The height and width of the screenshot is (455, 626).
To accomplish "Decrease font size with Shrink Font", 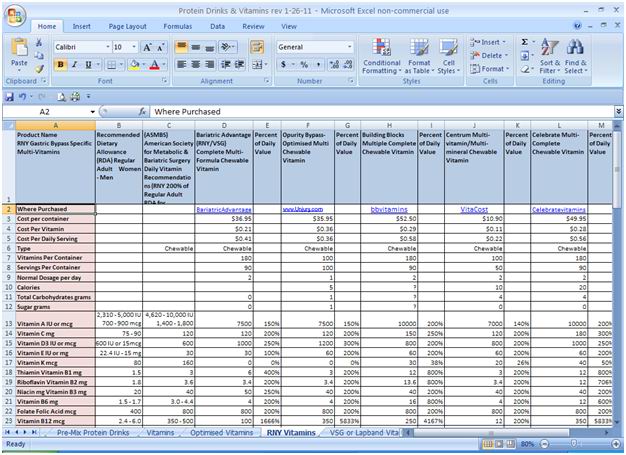I will pos(160,47).
